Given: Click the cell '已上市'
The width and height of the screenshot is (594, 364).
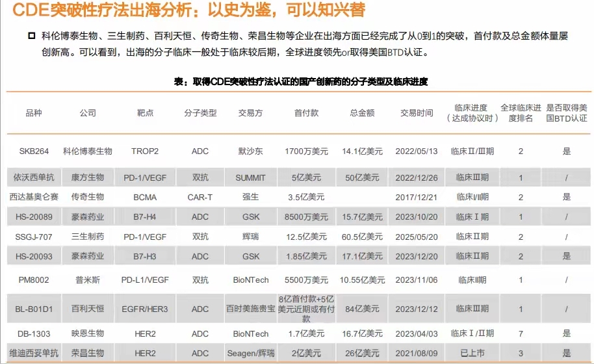Looking at the screenshot, I should [472, 353].
